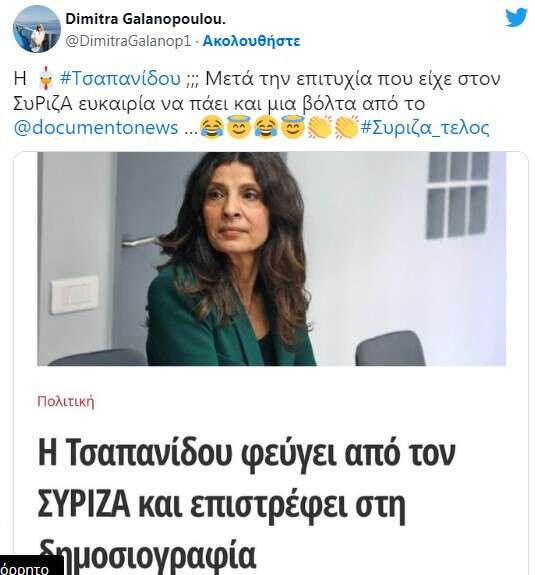The width and height of the screenshot is (535, 575).
Task: Open the @documentonews mention
Action: [96, 128]
